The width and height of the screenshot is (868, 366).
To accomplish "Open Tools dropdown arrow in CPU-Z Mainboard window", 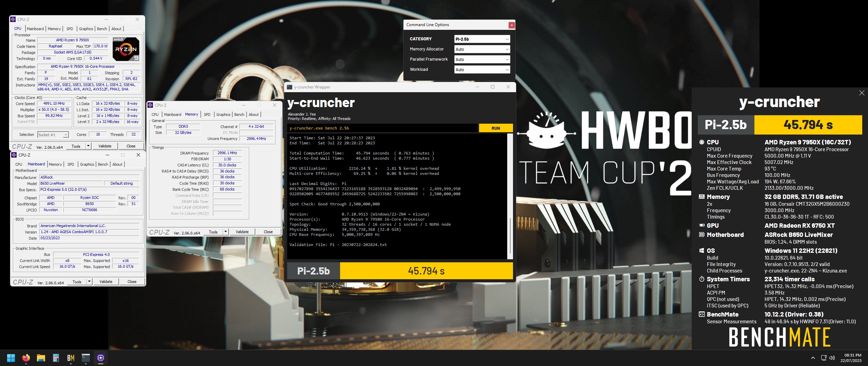I will pos(90,282).
